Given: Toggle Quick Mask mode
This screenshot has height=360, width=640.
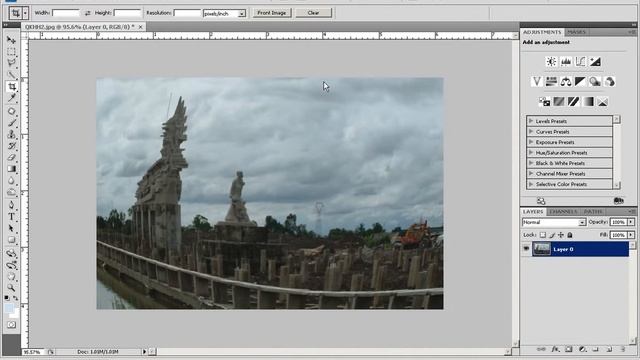Looking at the screenshot, I should pyautogui.click(x=11, y=325).
